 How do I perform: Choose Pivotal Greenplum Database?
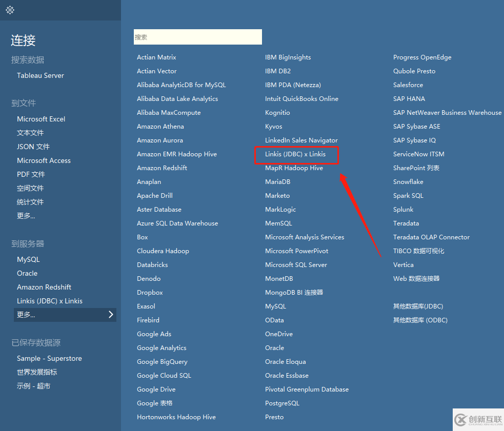point(307,389)
